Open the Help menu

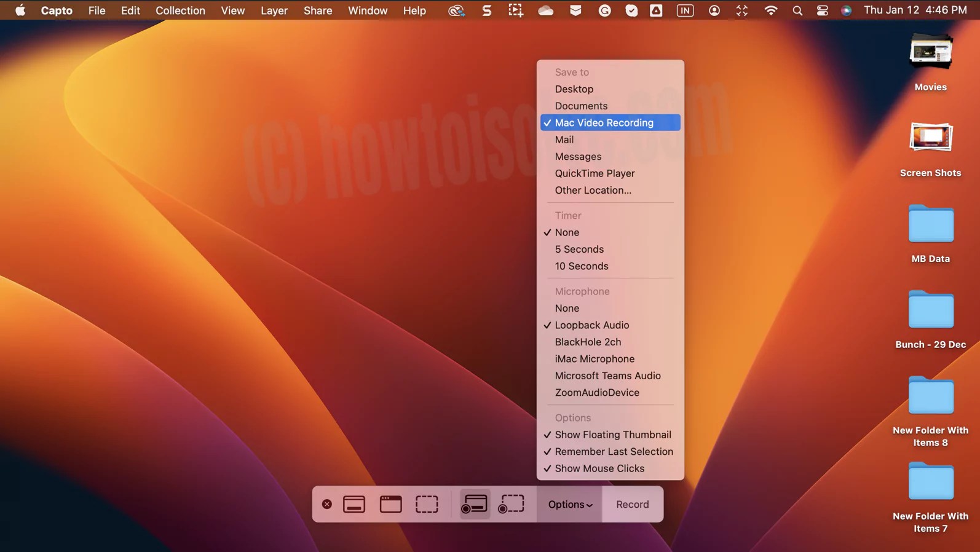click(x=414, y=10)
